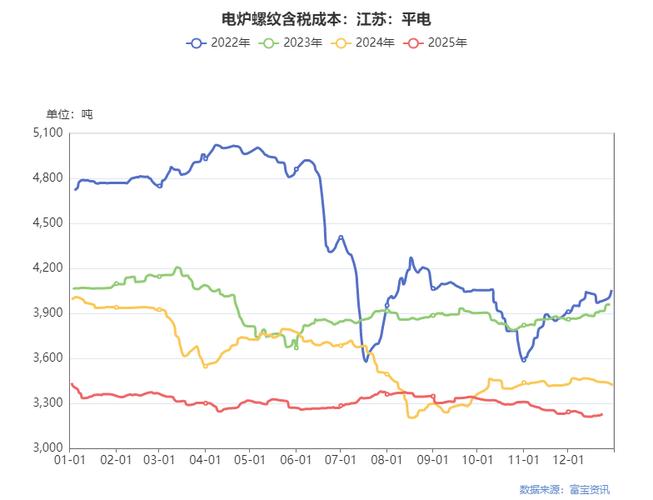Click the blue 2022年 legend marker icon
Viewport: 653px width, 500px height.
point(197,43)
